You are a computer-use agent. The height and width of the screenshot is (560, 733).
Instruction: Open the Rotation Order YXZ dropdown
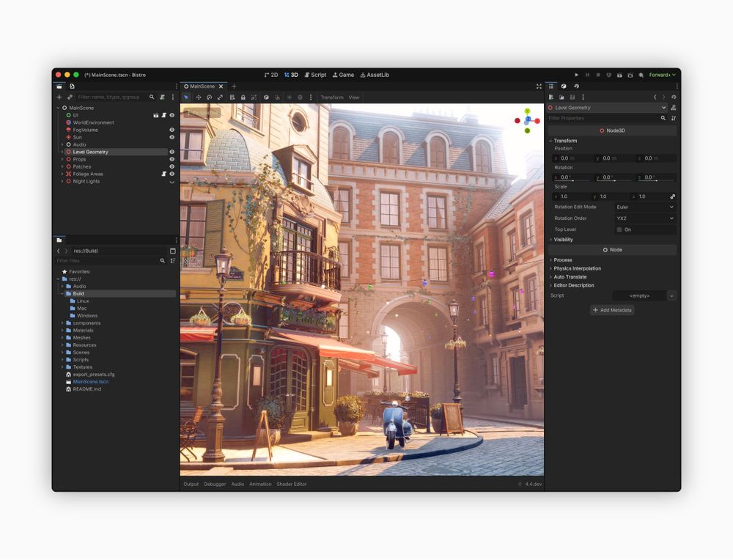(x=644, y=218)
